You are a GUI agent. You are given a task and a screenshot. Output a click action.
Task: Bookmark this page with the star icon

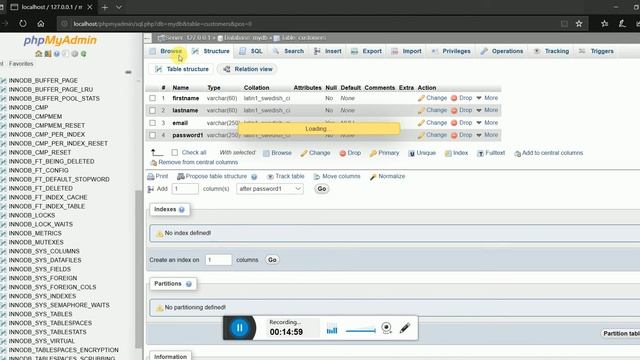click(x=579, y=24)
